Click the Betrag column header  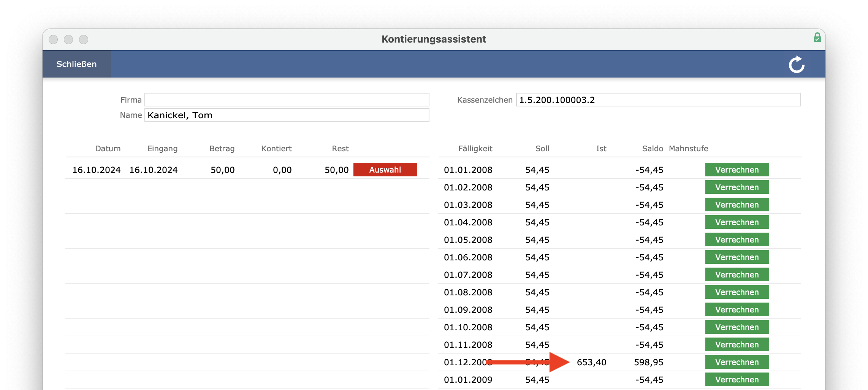point(222,149)
